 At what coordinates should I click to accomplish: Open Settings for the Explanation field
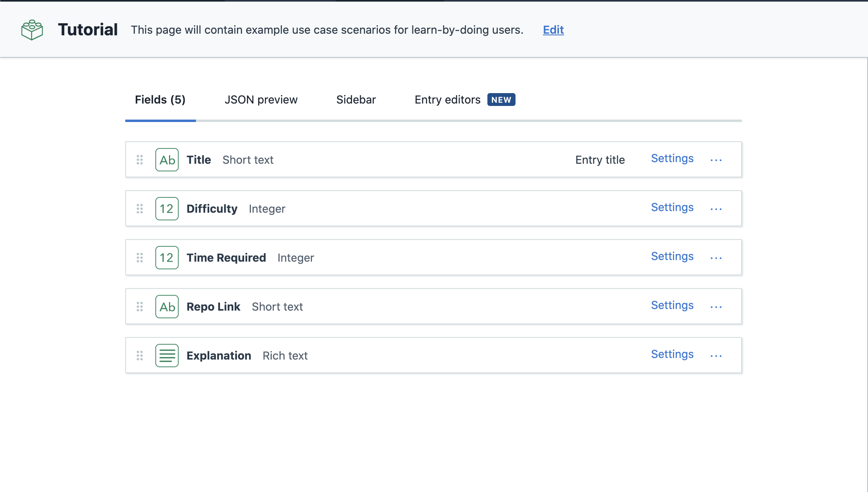click(x=672, y=354)
